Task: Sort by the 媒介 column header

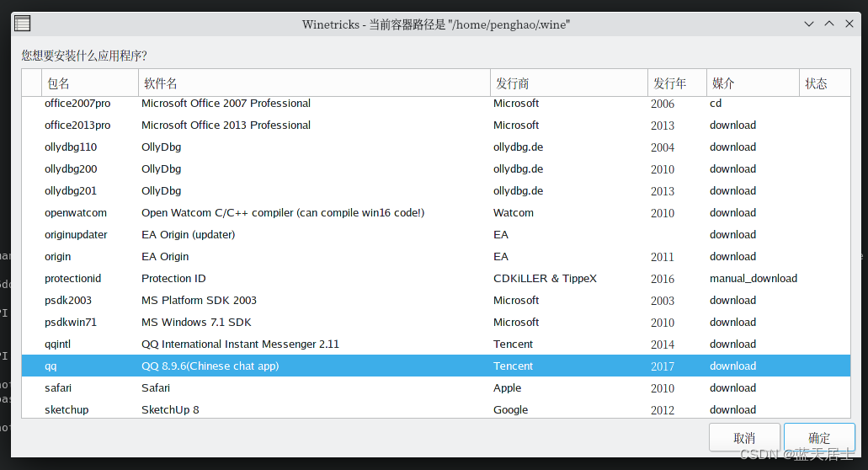Action: [x=753, y=83]
